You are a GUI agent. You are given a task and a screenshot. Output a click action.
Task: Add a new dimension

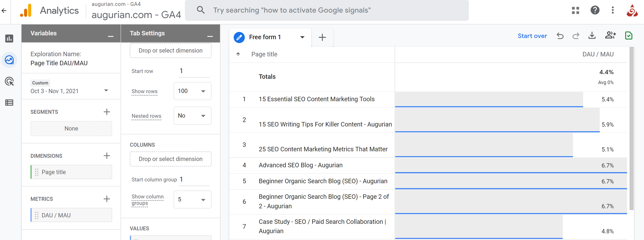(107, 156)
